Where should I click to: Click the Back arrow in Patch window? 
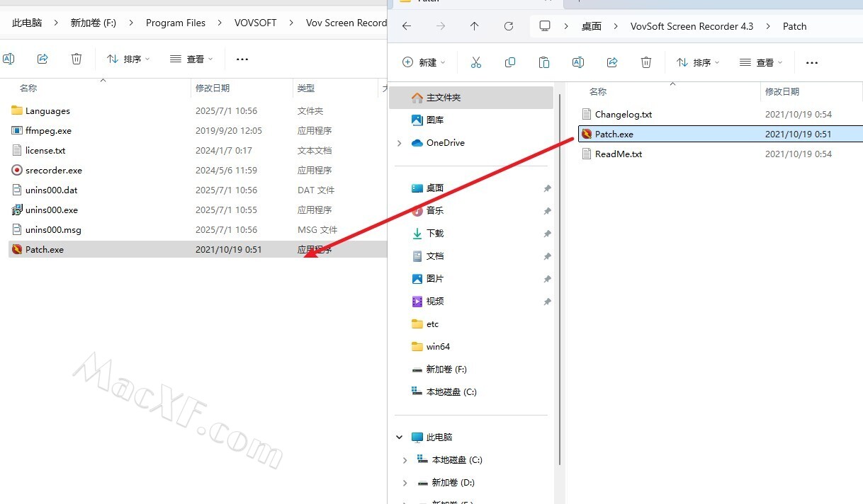[x=407, y=26]
